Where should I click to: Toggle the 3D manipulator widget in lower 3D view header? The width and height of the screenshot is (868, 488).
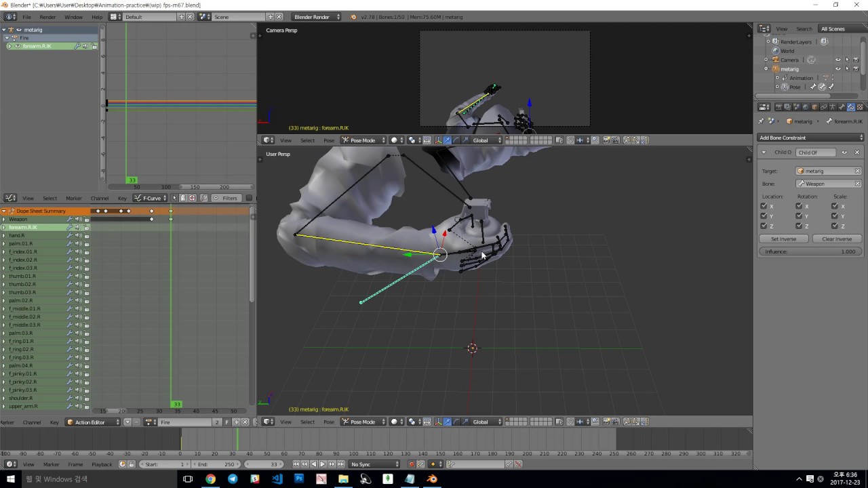[438, 422]
